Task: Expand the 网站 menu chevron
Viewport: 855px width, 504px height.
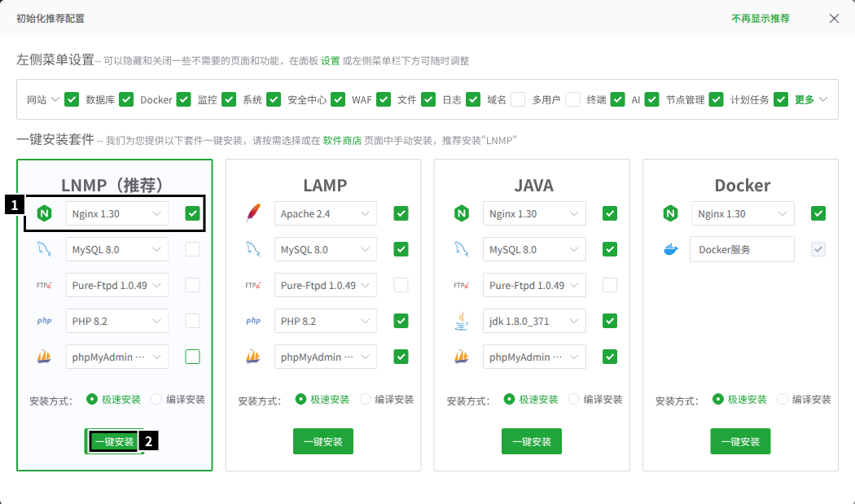Action: coord(55,99)
